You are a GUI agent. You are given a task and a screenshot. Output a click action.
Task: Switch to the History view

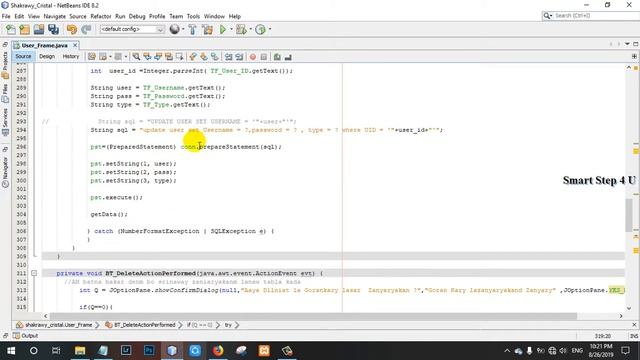click(71, 56)
